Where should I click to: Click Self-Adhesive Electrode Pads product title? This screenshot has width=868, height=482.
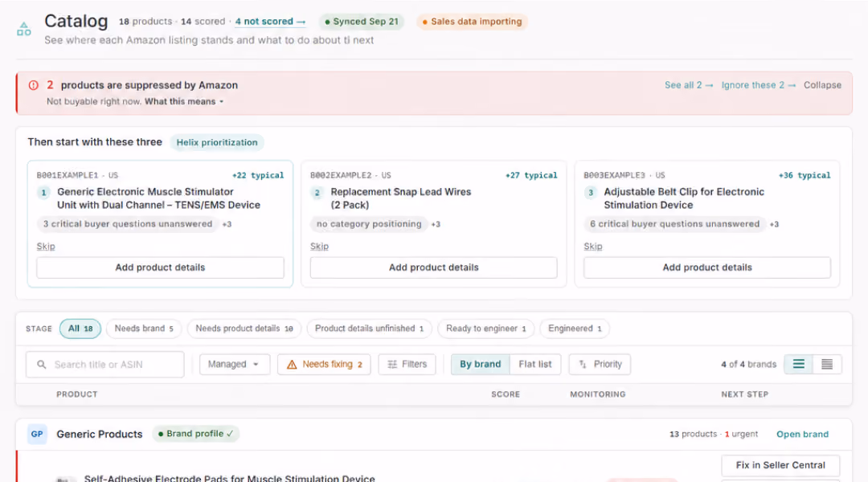229,478
